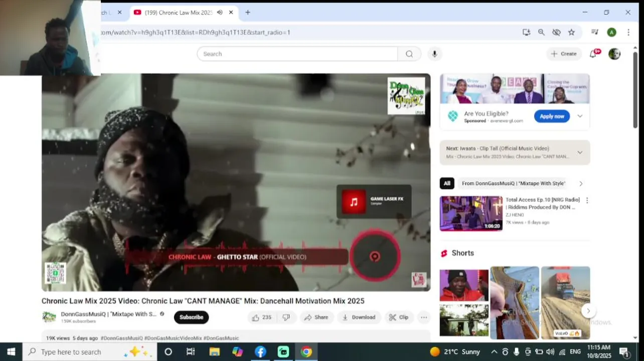This screenshot has height=361, width=644.
Task: Show next Shorts with arrow button
Action: click(x=588, y=311)
